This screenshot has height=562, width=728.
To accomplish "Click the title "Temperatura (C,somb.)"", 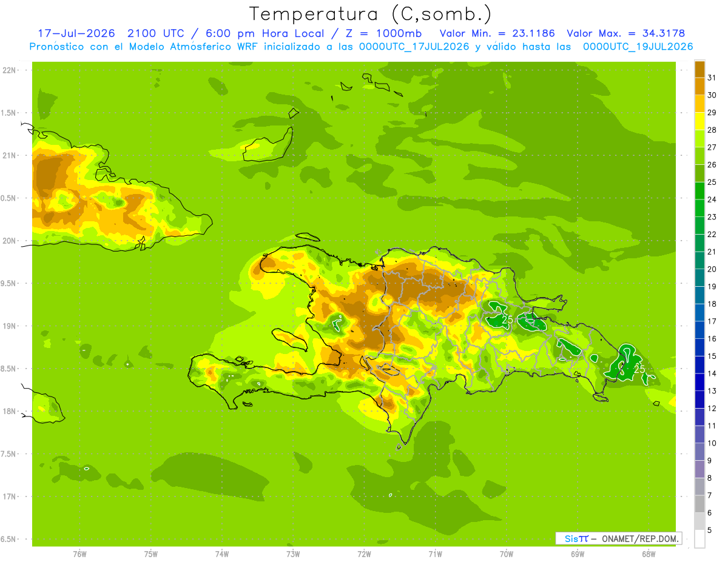I will click(x=370, y=14).
